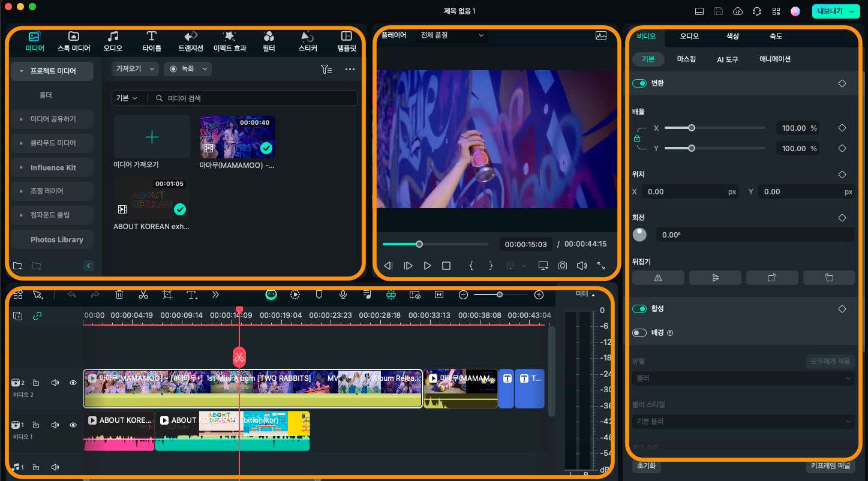Stop playback with the square button
Screen dimensions: 868x481
[446, 265]
